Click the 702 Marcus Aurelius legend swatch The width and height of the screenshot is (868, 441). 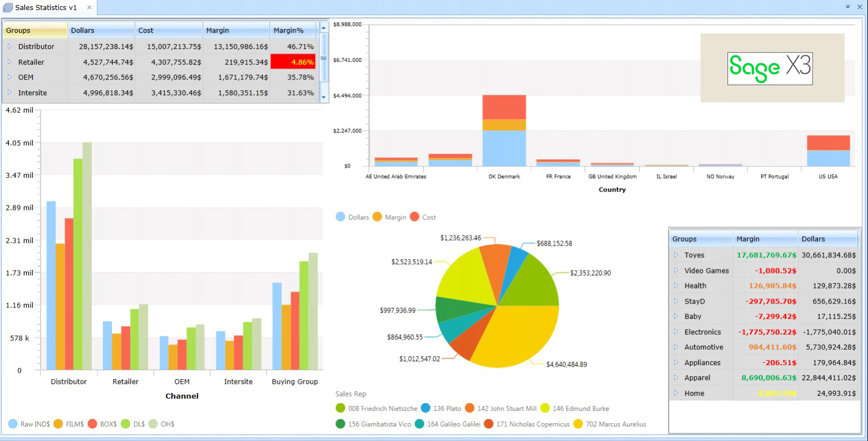(578, 424)
